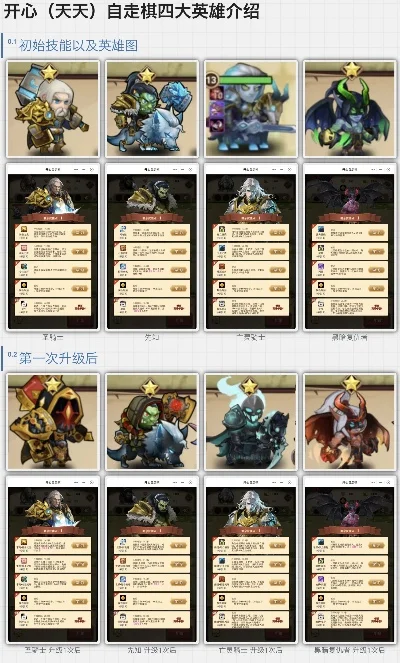This screenshot has width=400, height=663.
Task: Open the upgraded paladin skill panel screenshot
Action: click(x=53, y=560)
